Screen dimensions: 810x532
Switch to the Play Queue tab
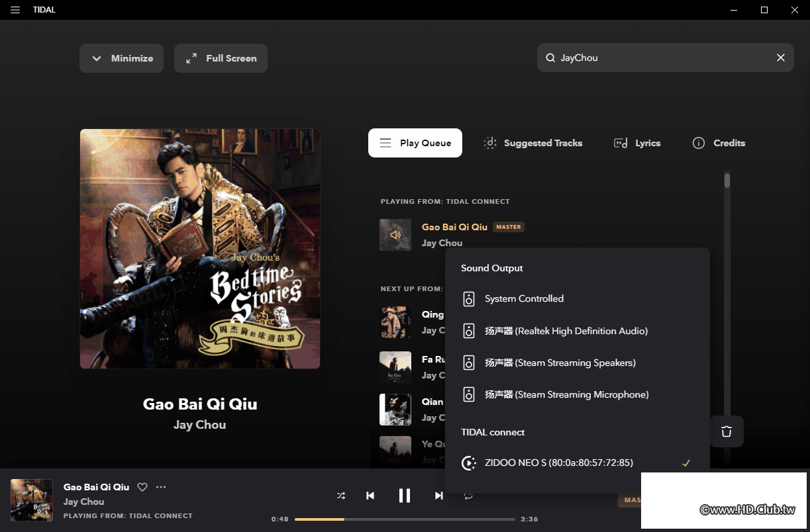(415, 143)
